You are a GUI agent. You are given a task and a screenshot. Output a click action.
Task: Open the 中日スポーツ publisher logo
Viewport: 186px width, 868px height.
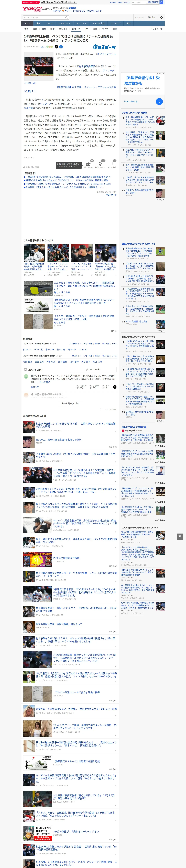[104, 47]
